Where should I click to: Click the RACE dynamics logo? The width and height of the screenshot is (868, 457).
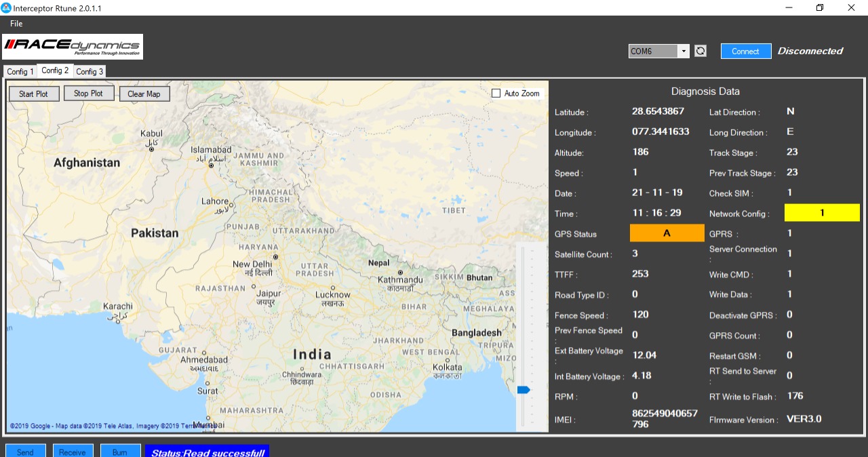pos(73,47)
